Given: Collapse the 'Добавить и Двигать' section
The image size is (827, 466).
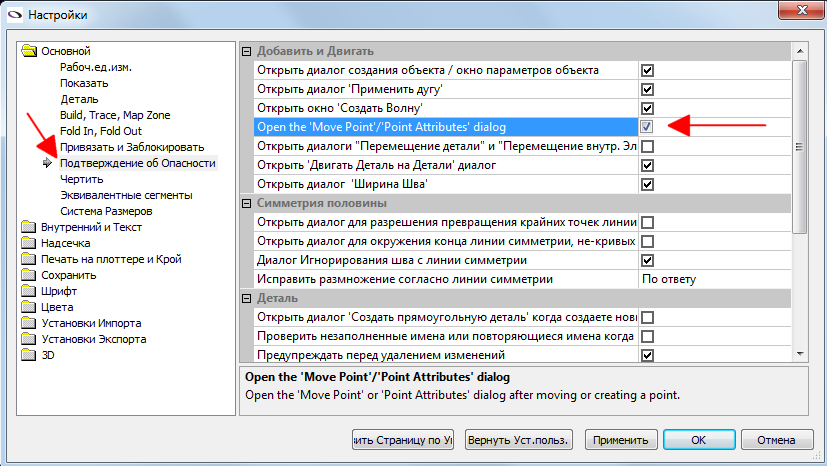Looking at the screenshot, I should (248, 51).
